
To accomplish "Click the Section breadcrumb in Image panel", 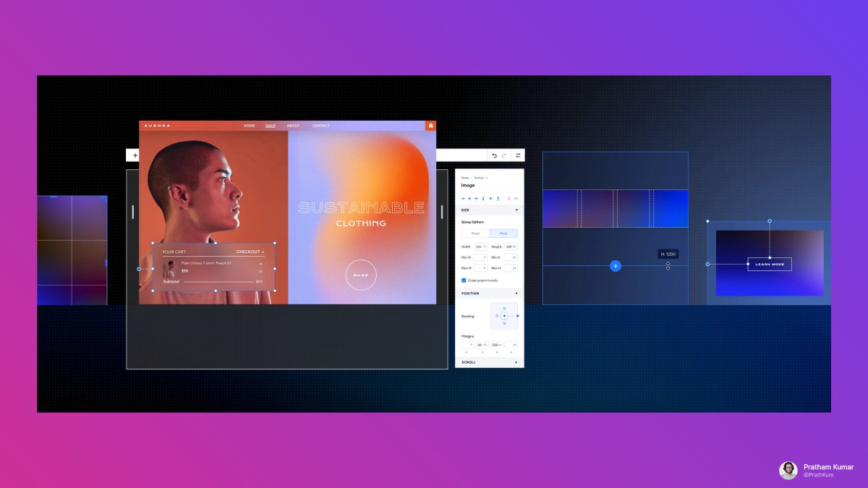I will [x=479, y=178].
